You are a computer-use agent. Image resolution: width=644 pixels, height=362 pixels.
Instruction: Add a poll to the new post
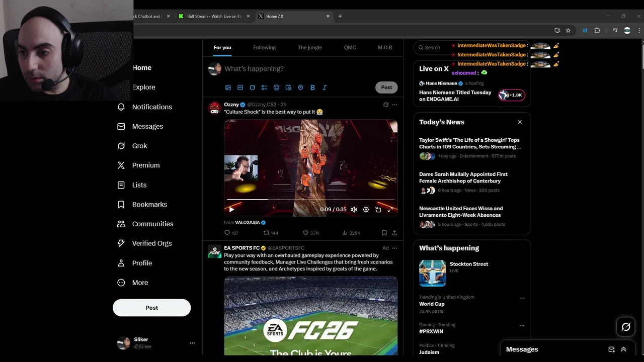click(x=264, y=87)
